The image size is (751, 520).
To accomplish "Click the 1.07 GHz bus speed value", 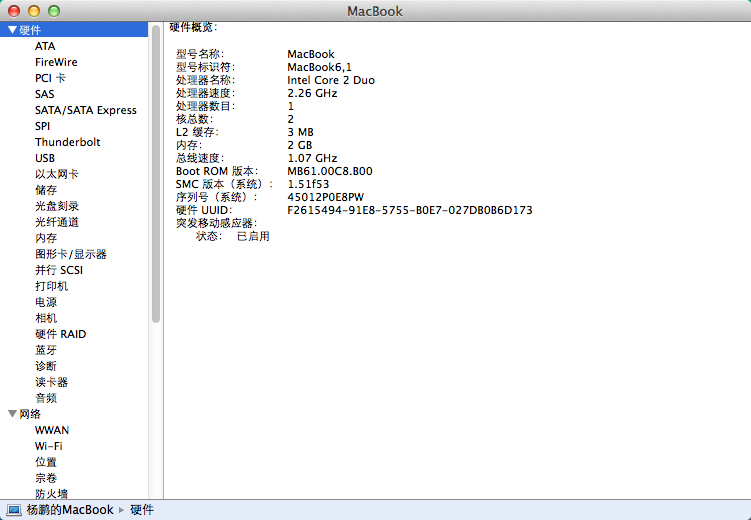I will click(x=312, y=158).
